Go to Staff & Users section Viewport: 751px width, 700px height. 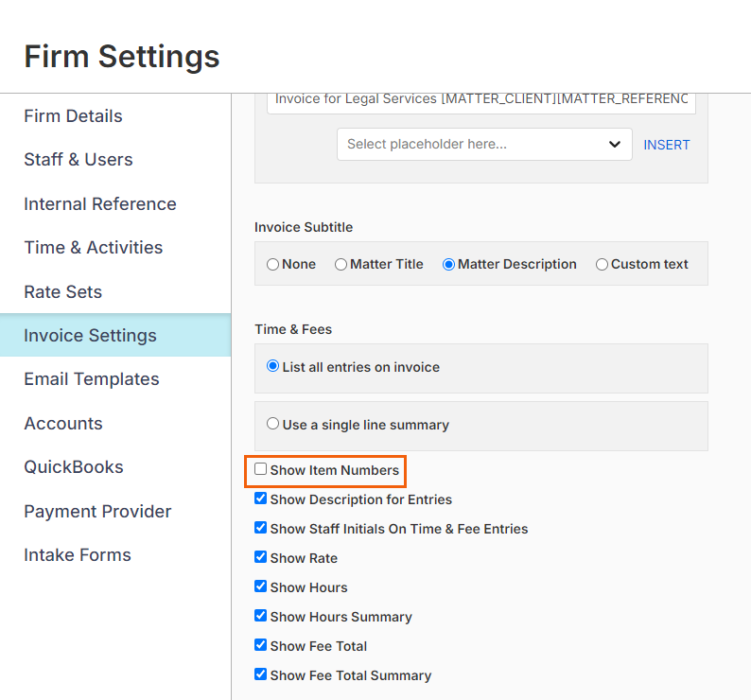[79, 160]
